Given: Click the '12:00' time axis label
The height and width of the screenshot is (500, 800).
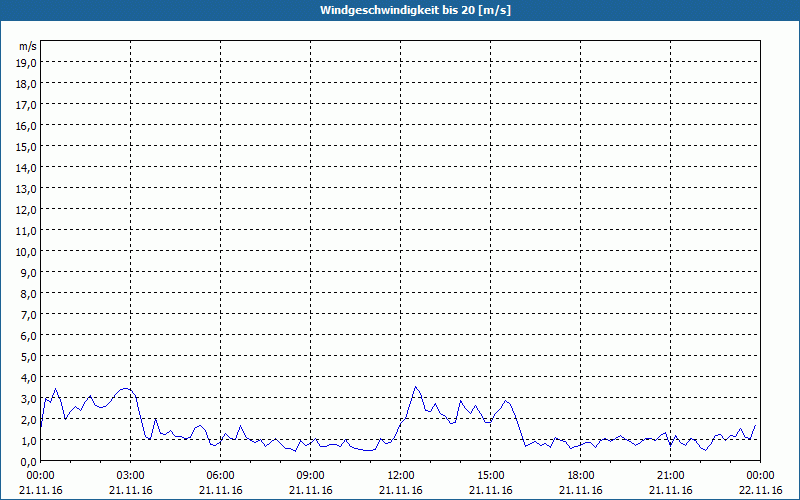Looking at the screenshot, I should [401, 476].
